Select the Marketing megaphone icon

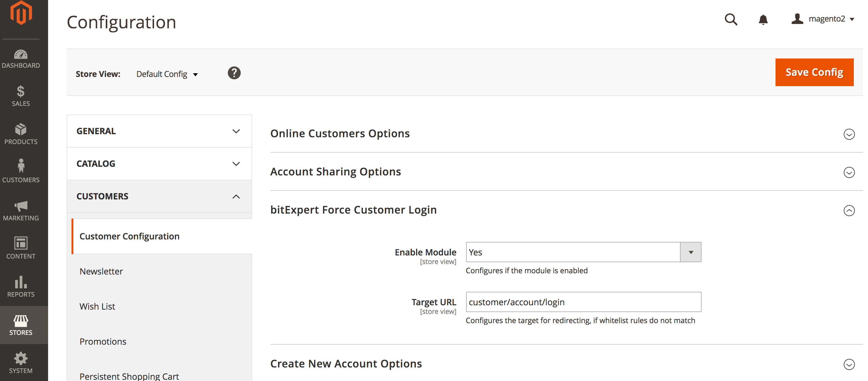[21, 210]
